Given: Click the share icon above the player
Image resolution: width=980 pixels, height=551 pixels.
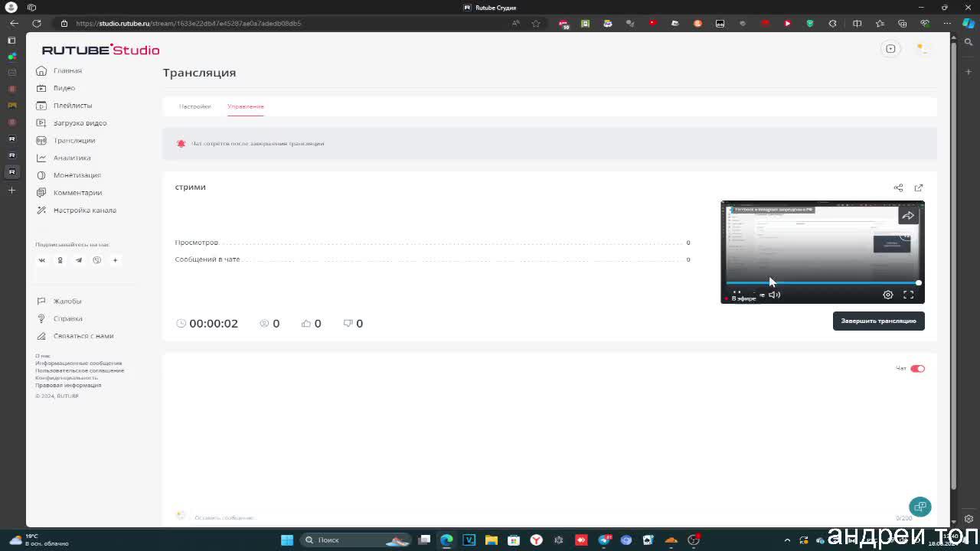Looking at the screenshot, I should [x=898, y=187].
